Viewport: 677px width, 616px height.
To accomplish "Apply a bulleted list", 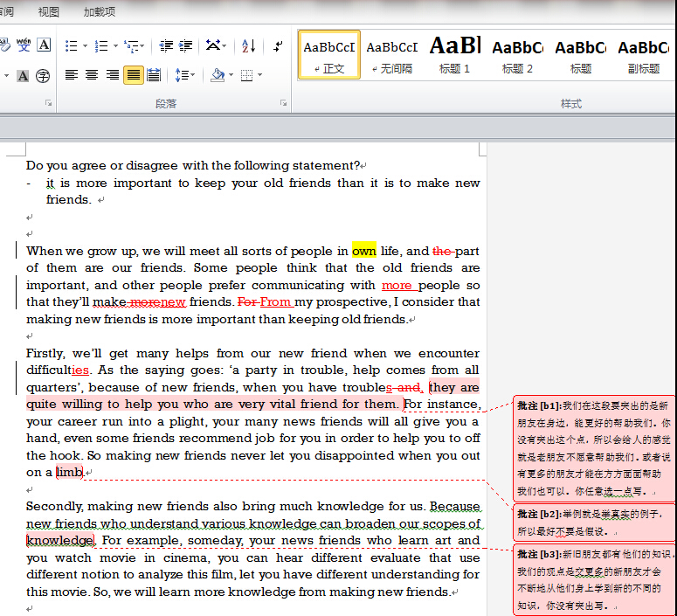I will (71, 45).
